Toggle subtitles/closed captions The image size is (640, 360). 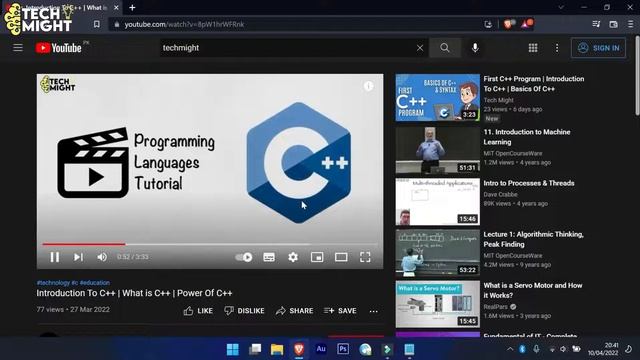(x=269, y=257)
